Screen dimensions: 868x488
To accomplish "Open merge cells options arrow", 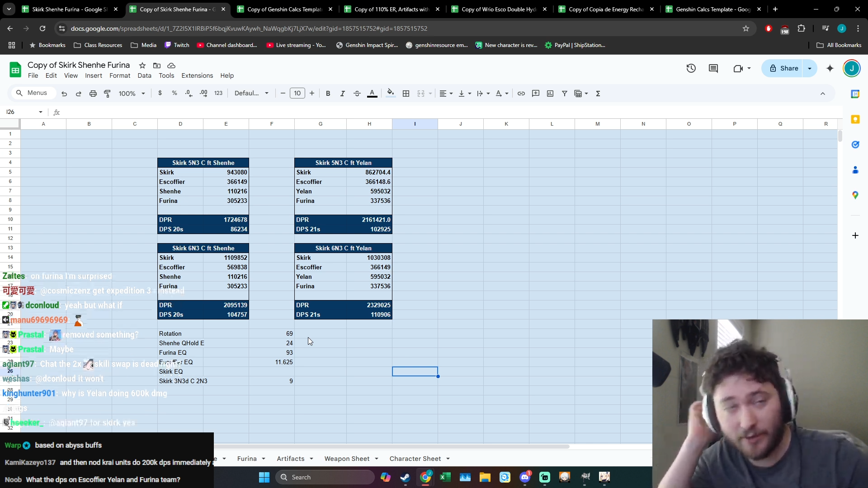I will click(x=430, y=94).
